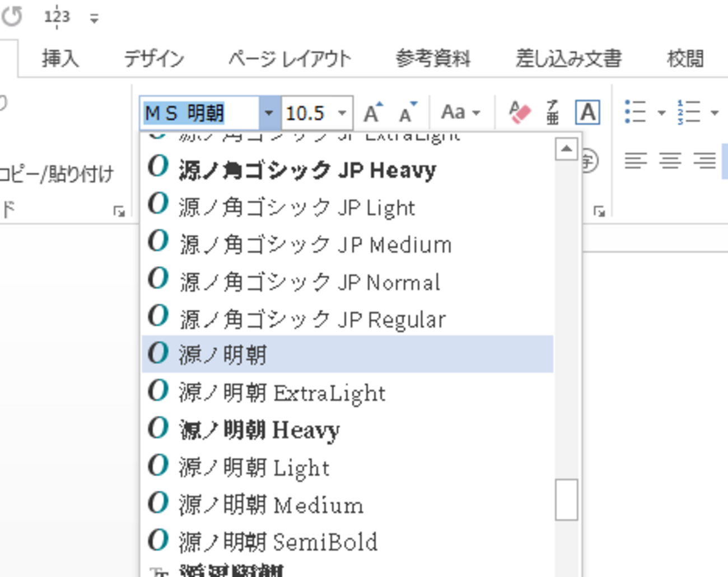Image resolution: width=728 pixels, height=577 pixels.
Task: Open the font size dropdown arrow
Action: (x=342, y=113)
